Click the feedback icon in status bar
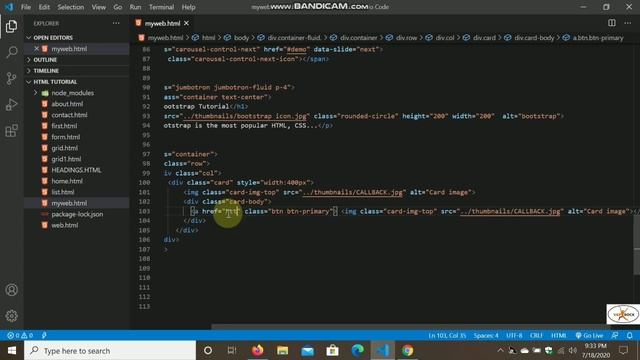Viewport: 640px width, 360px height. [x=615, y=336]
